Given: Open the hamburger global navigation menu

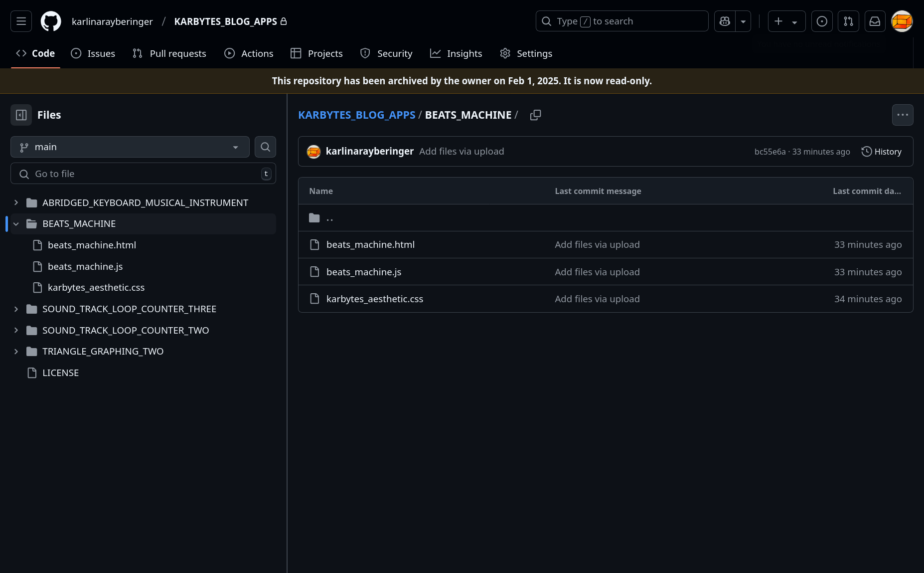Looking at the screenshot, I should click(x=21, y=21).
